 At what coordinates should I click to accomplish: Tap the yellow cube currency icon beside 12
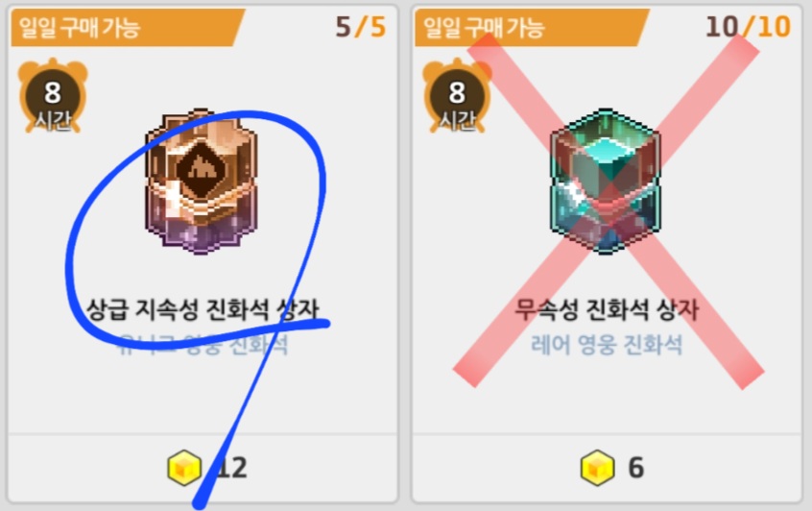click(184, 468)
